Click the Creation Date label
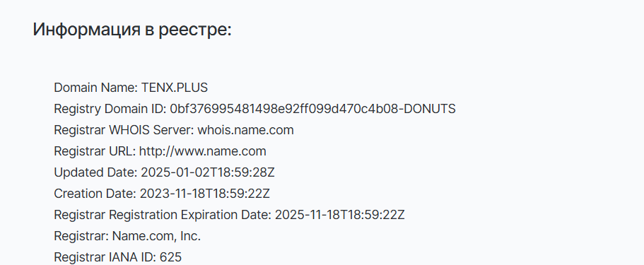The image size is (644, 265). click(x=95, y=194)
